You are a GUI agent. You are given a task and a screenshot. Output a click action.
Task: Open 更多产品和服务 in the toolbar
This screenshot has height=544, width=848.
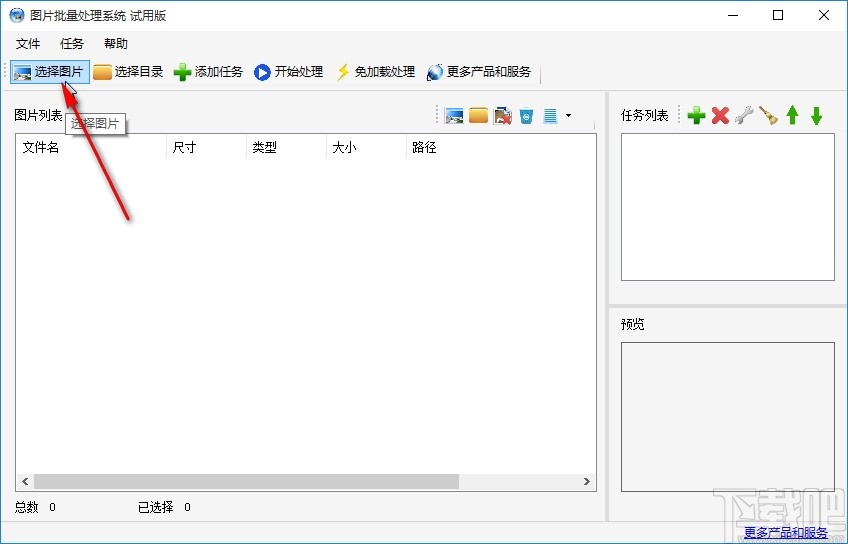(x=479, y=72)
